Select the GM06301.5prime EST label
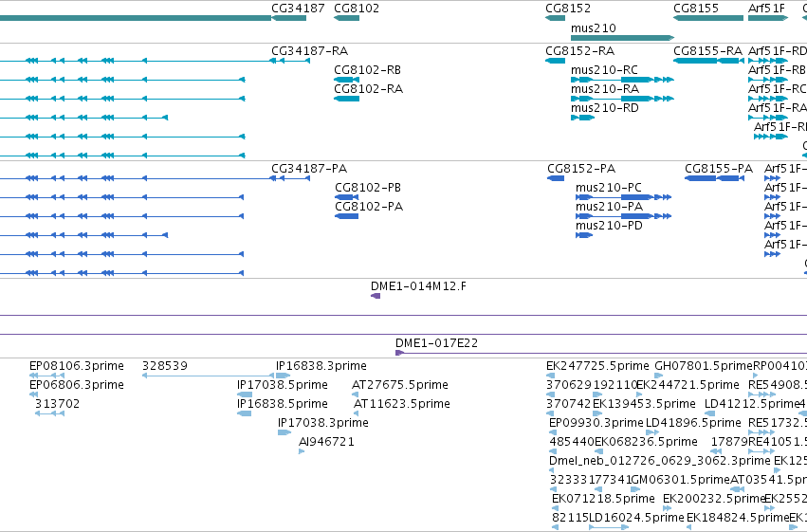This screenshot has height=532, width=807. click(680, 480)
